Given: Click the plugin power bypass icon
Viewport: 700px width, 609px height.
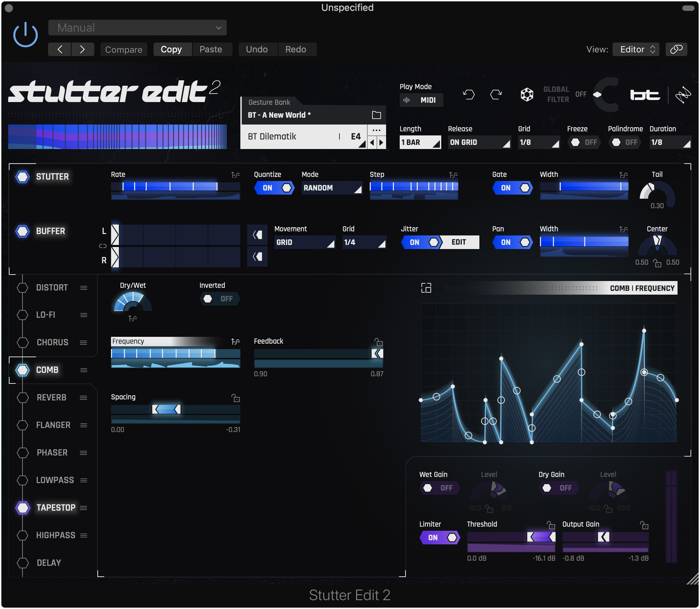Looking at the screenshot, I should [25, 35].
